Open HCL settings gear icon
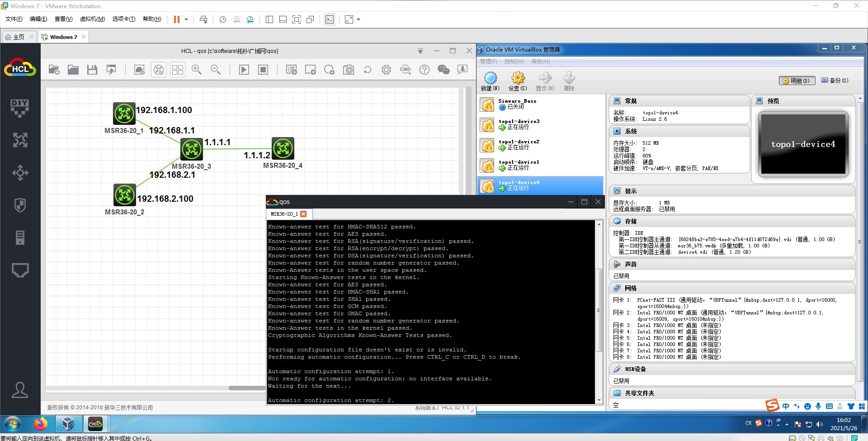This screenshot has height=441, width=868. click(x=386, y=70)
